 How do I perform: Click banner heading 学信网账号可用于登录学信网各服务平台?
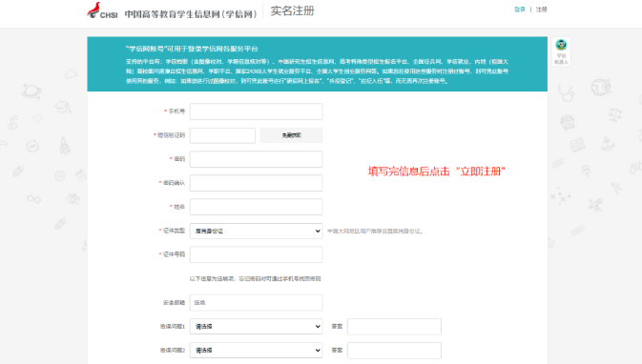(x=192, y=49)
